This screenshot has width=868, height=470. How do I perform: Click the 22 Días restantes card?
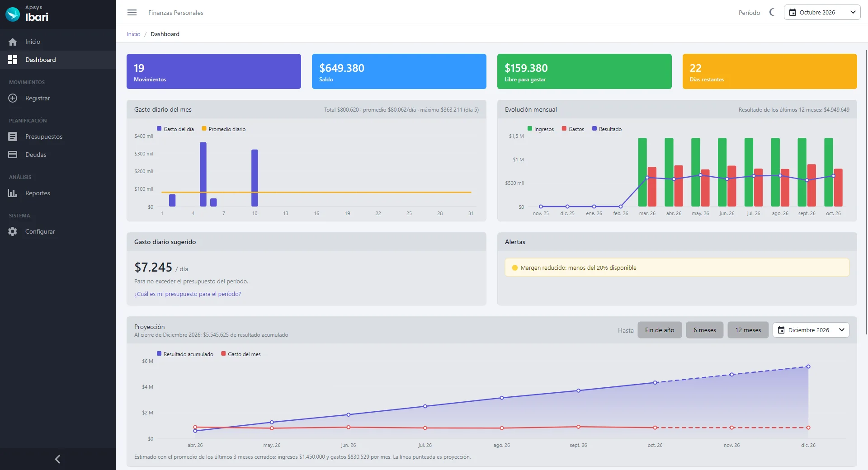[770, 71]
